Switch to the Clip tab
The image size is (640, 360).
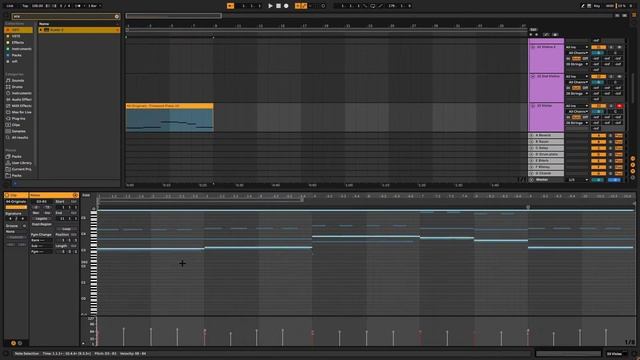(16, 196)
